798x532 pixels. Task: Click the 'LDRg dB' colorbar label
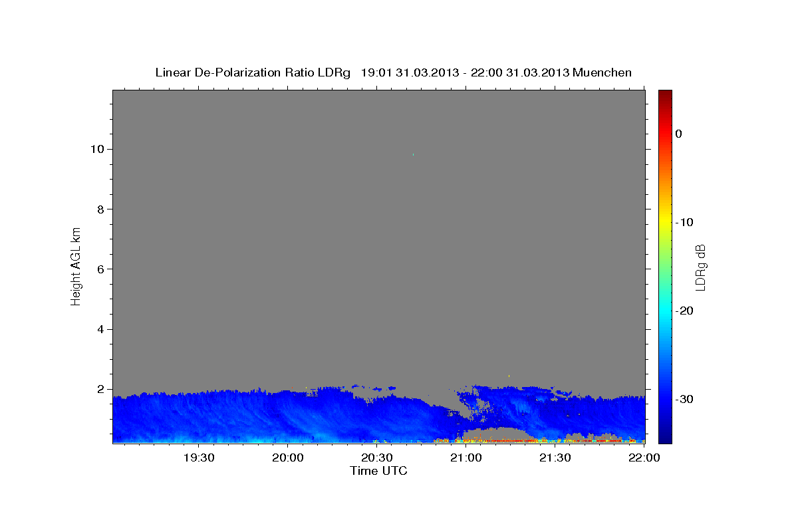(x=700, y=267)
